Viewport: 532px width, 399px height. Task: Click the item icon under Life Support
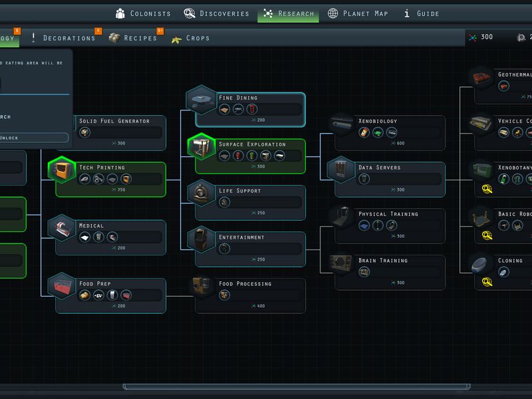click(224, 202)
